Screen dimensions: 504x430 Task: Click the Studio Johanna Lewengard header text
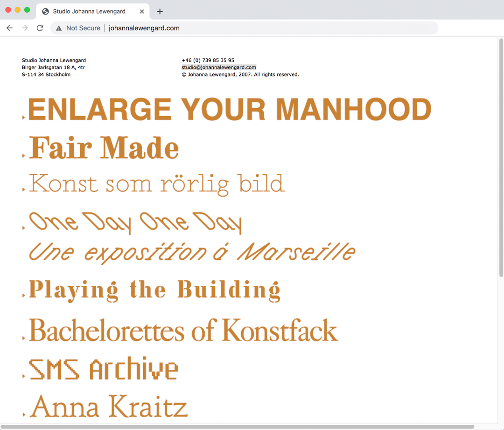point(54,60)
